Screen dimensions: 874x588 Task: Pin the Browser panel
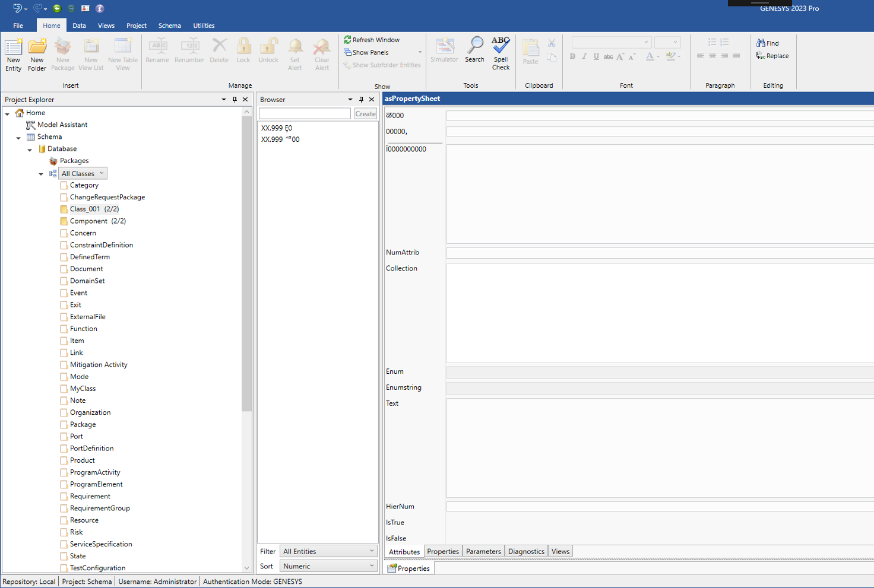tap(361, 100)
